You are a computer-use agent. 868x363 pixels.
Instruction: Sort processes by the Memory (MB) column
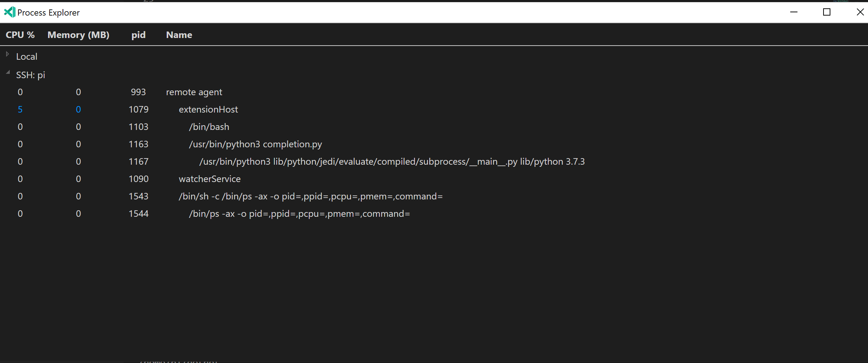(78, 35)
